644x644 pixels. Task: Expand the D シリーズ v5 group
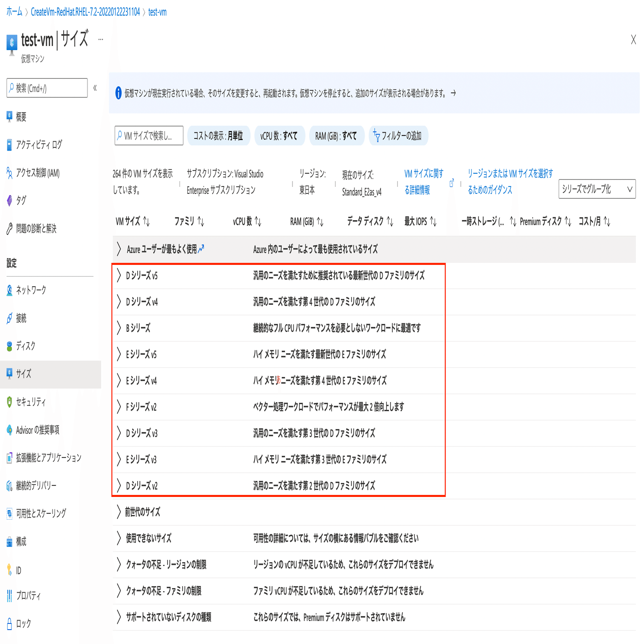[x=118, y=275]
